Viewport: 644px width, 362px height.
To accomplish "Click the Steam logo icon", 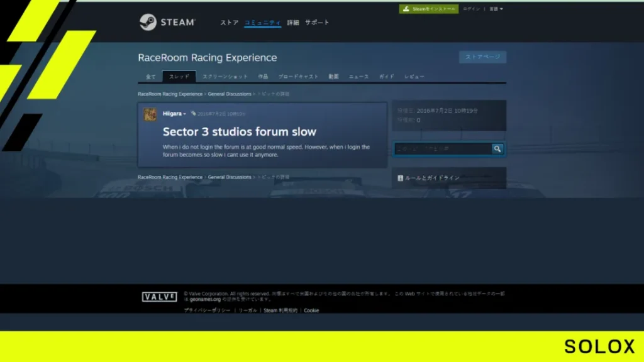I will [148, 22].
